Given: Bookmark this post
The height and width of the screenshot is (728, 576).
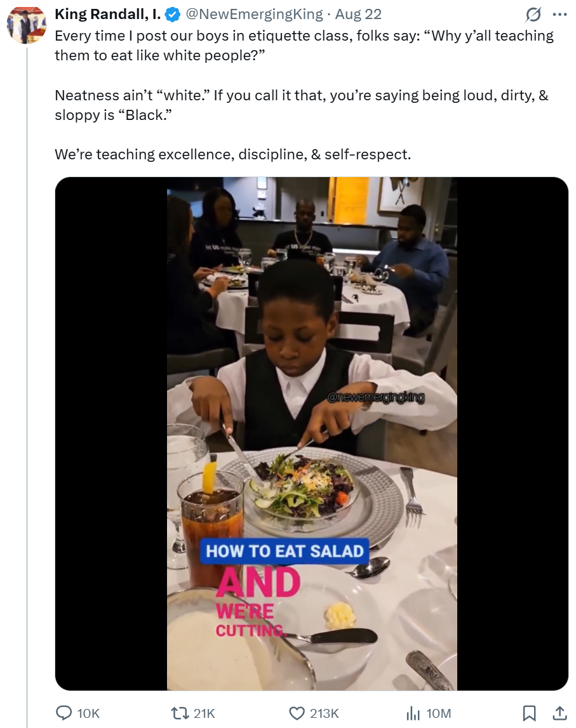Looking at the screenshot, I should (529, 713).
